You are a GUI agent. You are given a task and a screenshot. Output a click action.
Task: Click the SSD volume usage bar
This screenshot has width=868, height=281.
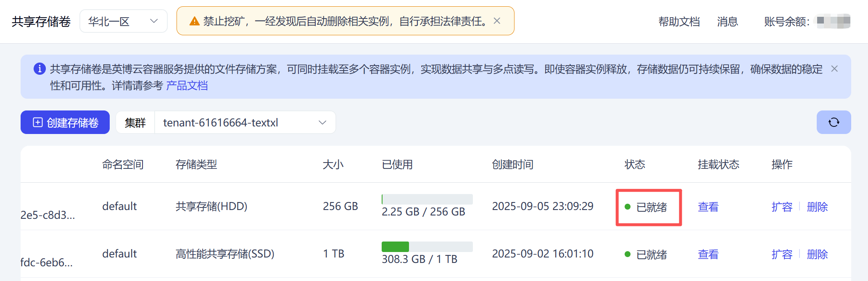pos(427,247)
